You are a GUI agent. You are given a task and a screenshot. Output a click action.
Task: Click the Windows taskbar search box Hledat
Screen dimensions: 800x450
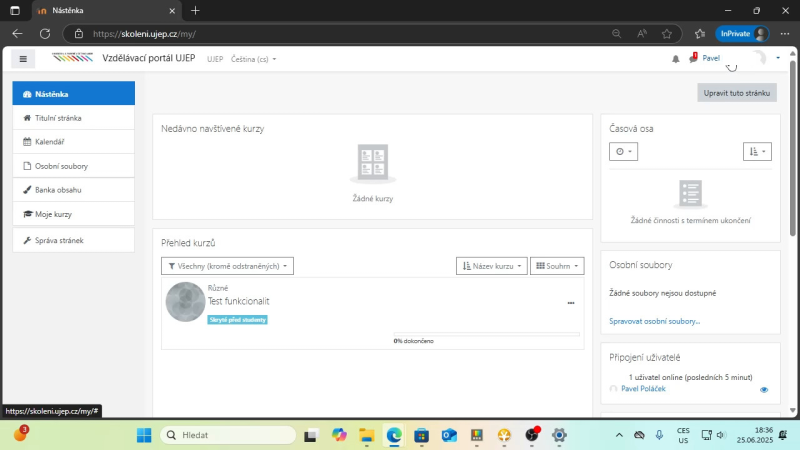pyautogui.click(x=229, y=435)
